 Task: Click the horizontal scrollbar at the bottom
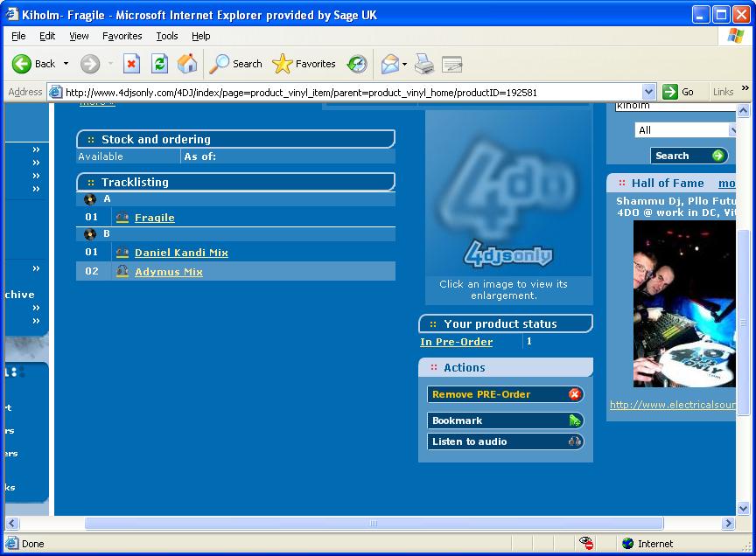tap(374, 524)
